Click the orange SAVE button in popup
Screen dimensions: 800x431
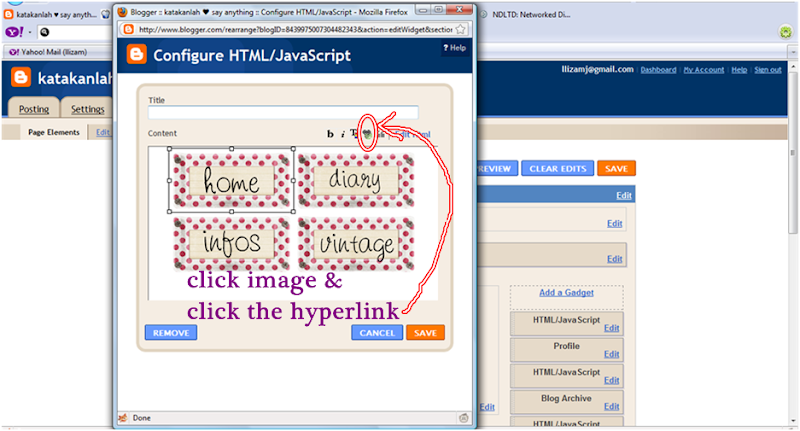[x=425, y=333]
